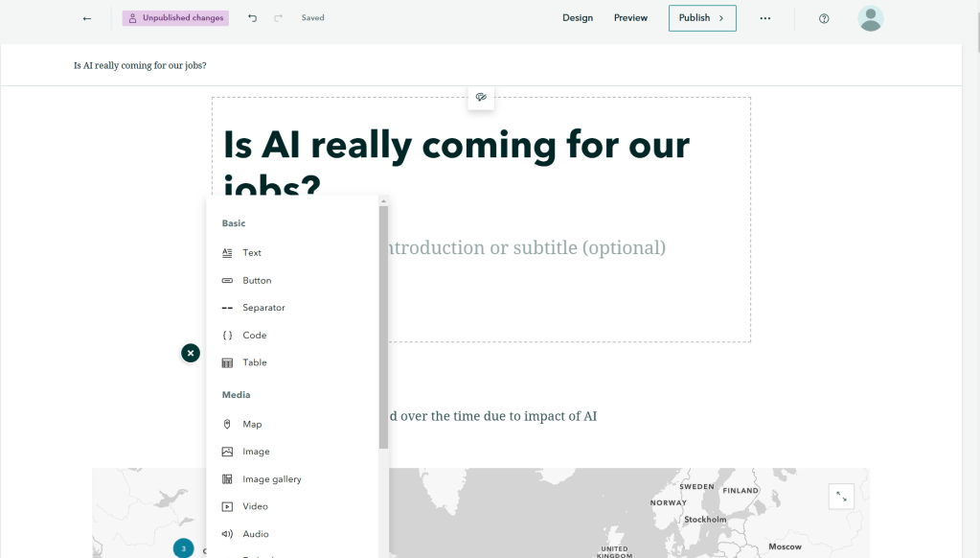
Task: Expand the map to full screen
Action: (841, 496)
